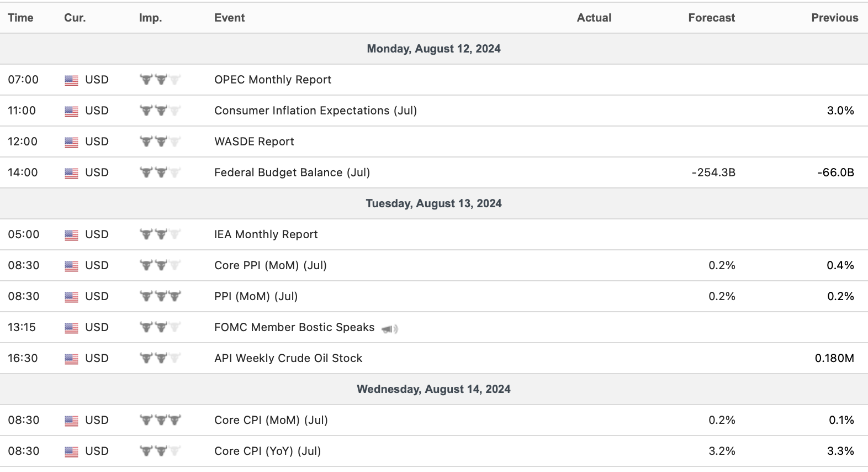Select the Core CPI (YoY) (Jul) event
This screenshot has height=472, width=868.
tap(267, 451)
